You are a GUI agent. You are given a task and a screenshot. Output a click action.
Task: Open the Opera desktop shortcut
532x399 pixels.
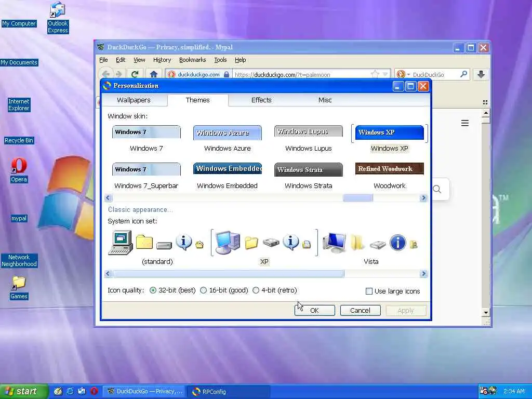click(19, 170)
